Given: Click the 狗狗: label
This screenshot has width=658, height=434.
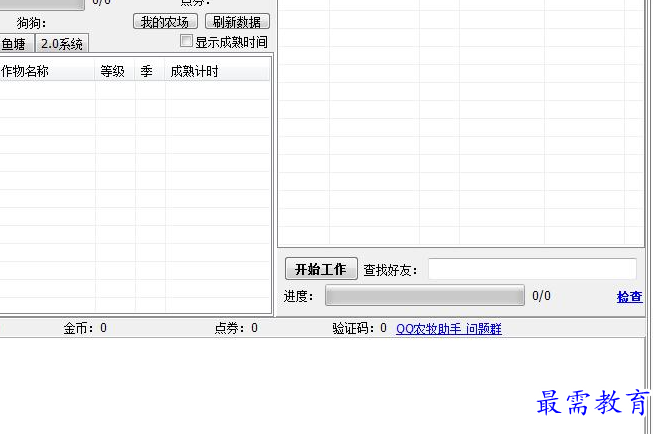Looking at the screenshot, I should [x=31, y=23].
